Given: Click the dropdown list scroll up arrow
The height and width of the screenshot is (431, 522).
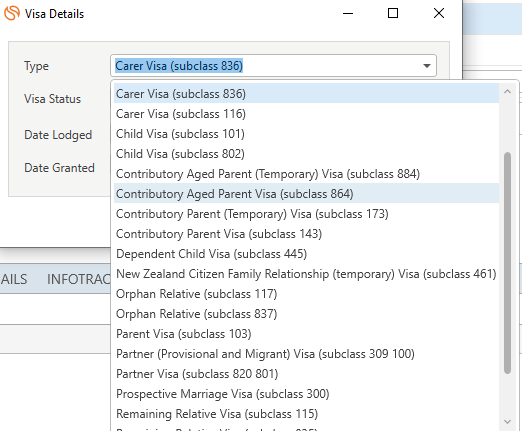Looking at the screenshot, I should pos(507,91).
